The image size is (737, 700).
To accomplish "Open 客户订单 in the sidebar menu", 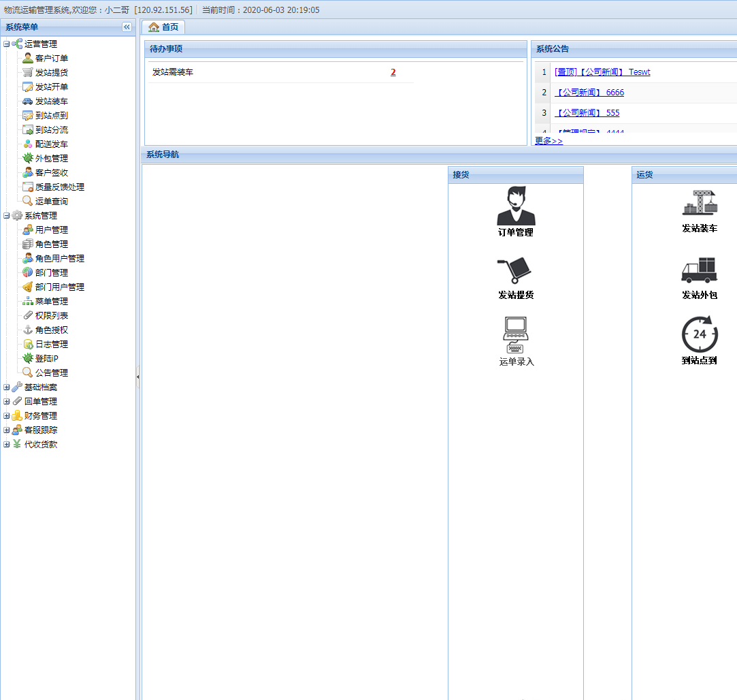I will tap(52, 59).
